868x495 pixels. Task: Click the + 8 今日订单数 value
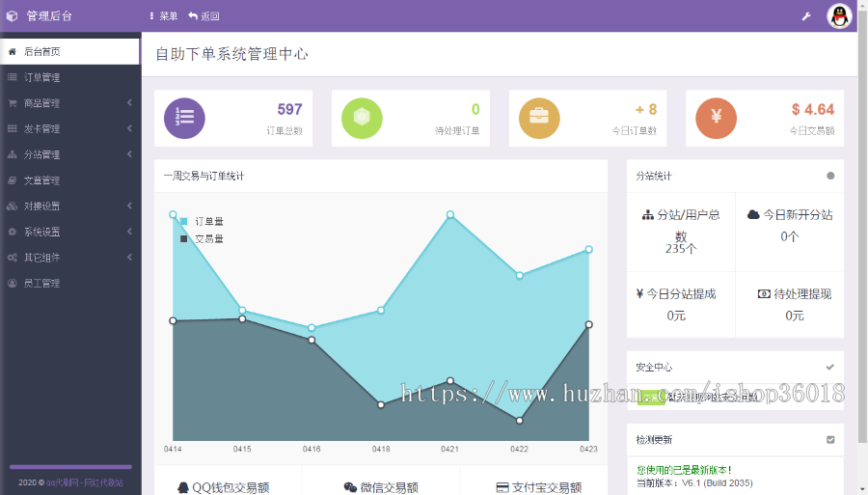(646, 109)
